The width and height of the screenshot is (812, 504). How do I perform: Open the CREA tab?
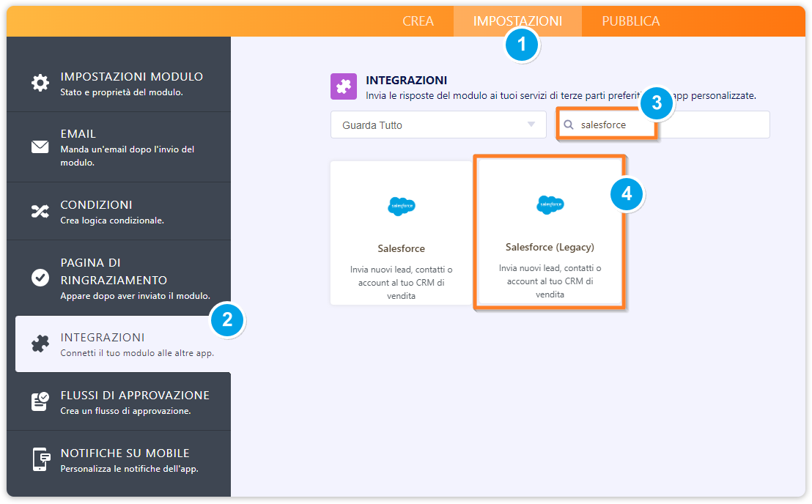(x=418, y=21)
